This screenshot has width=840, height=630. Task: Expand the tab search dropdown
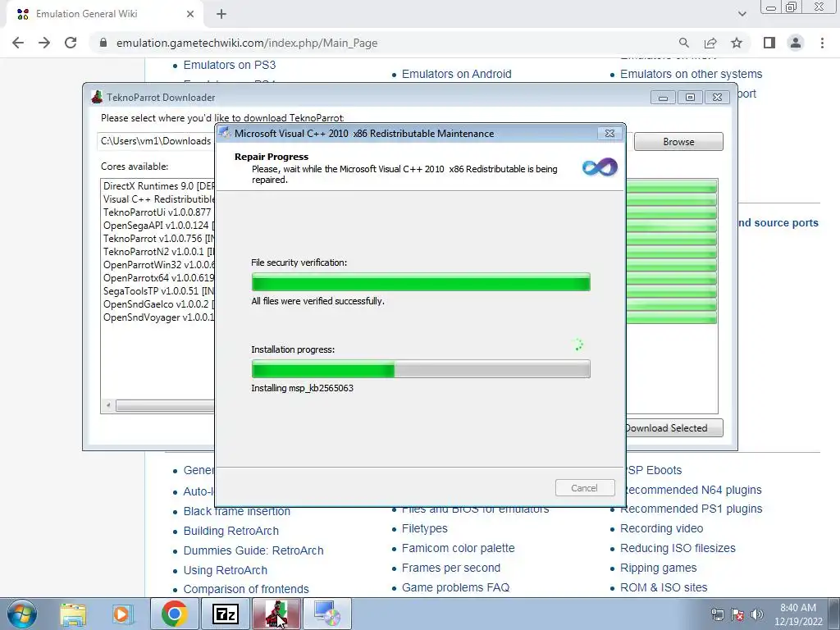tap(742, 14)
